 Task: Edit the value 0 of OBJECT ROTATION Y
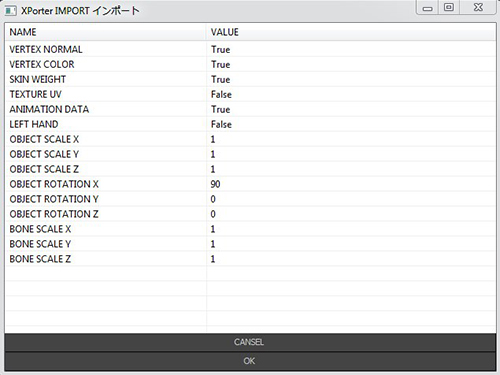pyautogui.click(x=213, y=199)
